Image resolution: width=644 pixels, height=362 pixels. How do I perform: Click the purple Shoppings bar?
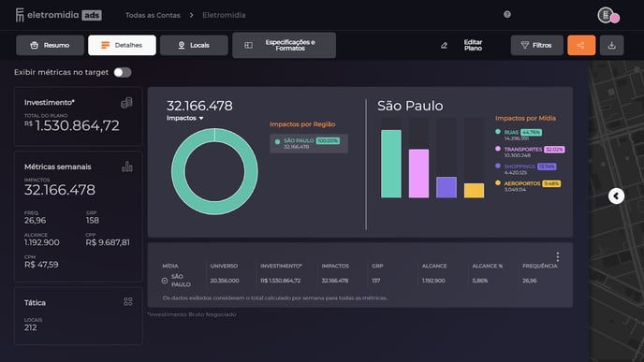click(x=446, y=188)
